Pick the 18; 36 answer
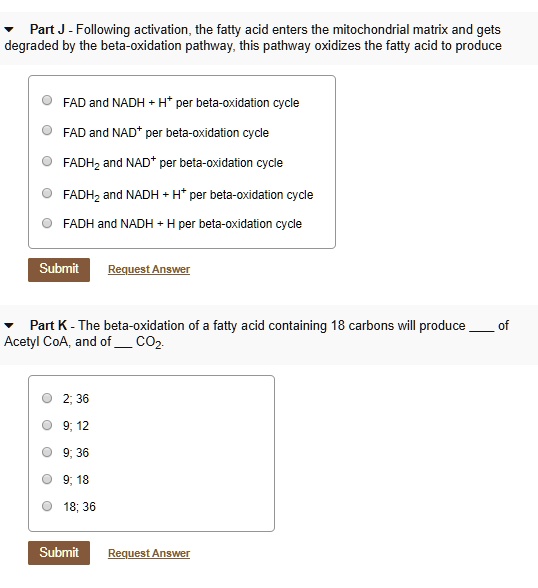The width and height of the screenshot is (538, 588). 47,506
